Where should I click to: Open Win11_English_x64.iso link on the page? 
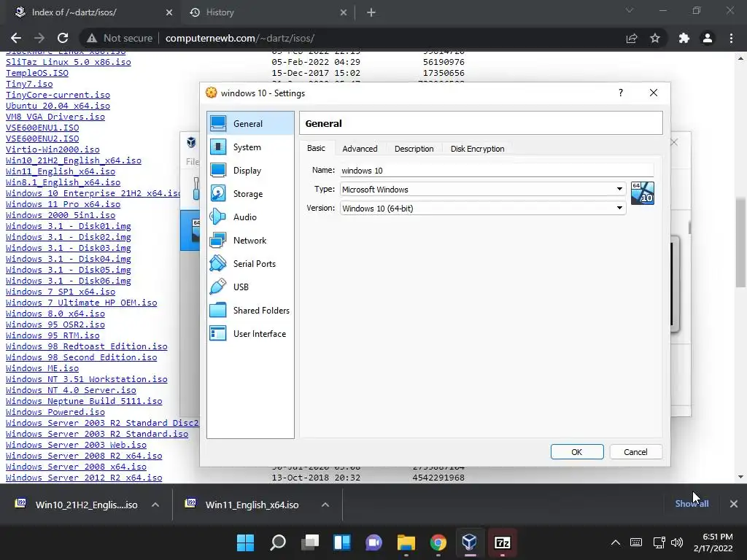pyautogui.click(x=61, y=171)
